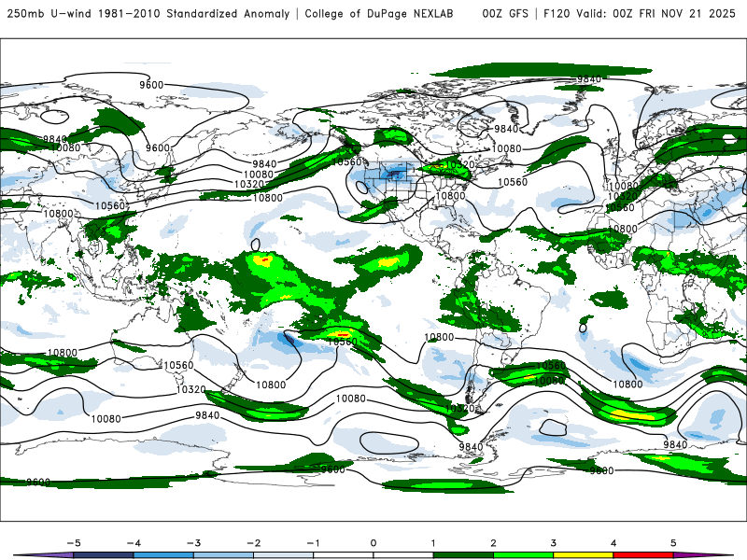Screen dimensions: 747x560
Task: Click the 9600 contour label over northern Siberia
Action: tap(151, 85)
